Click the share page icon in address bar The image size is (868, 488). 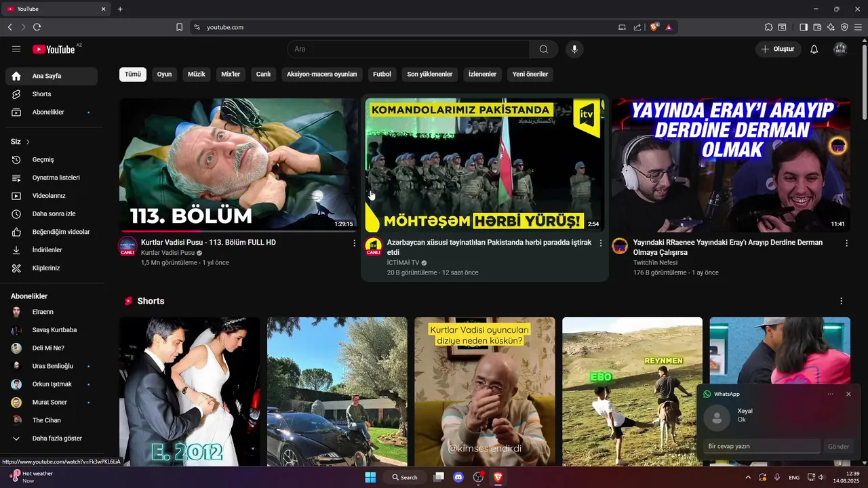tap(637, 27)
